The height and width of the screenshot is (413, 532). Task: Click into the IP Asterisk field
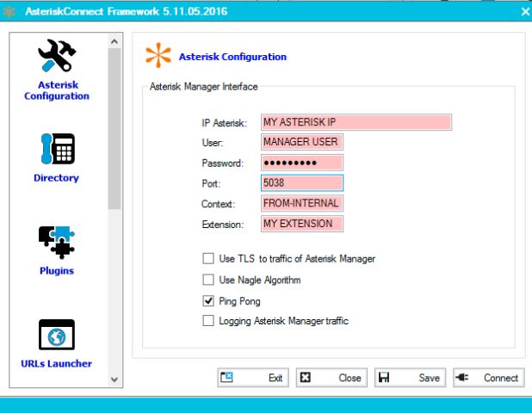click(355, 122)
